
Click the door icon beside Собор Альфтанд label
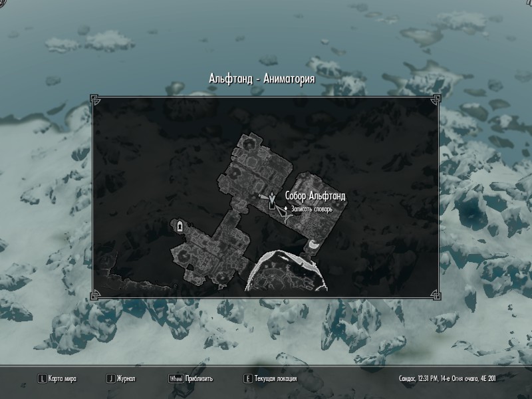pos(272,205)
